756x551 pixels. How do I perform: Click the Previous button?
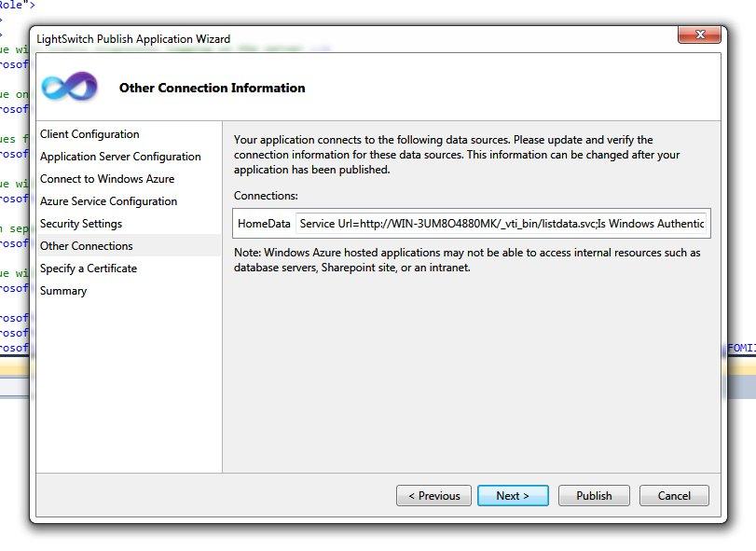coord(433,496)
